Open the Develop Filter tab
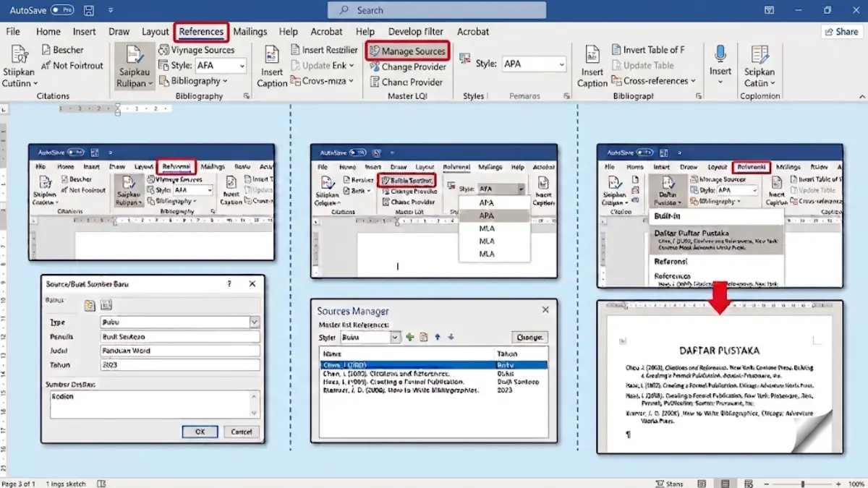The image size is (868, 488). 416,32
